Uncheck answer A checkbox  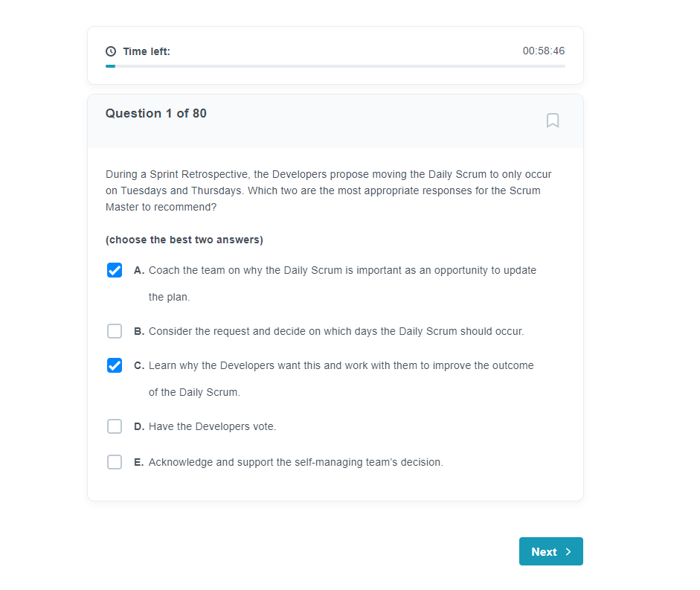pyautogui.click(x=115, y=270)
